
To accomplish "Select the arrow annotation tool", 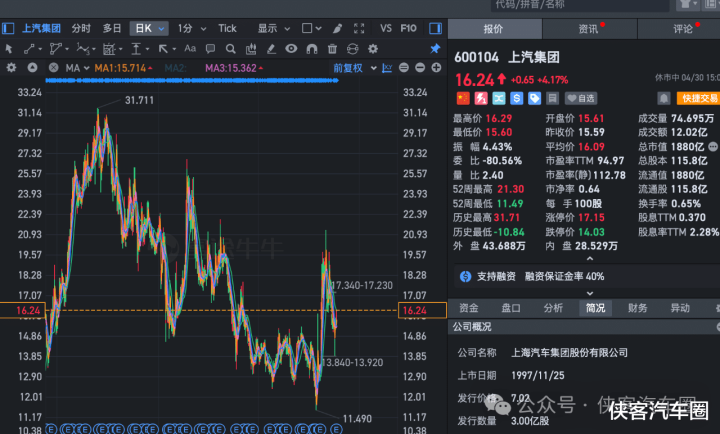I will pyautogui.click(x=163, y=49).
